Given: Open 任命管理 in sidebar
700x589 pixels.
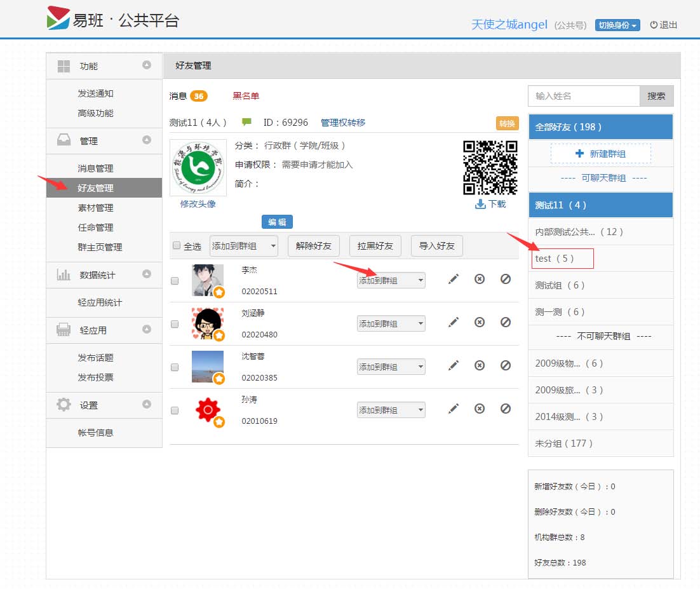Looking at the screenshot, I should [x=95, y=227].
